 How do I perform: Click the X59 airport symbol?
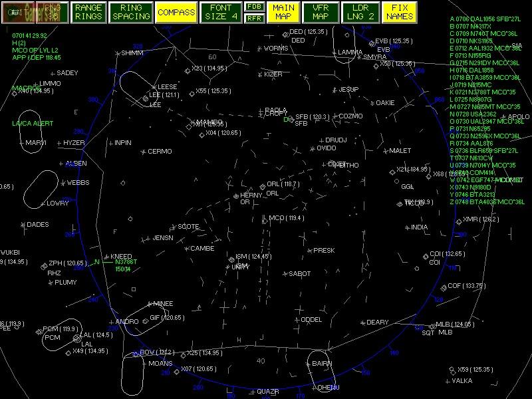452,370
